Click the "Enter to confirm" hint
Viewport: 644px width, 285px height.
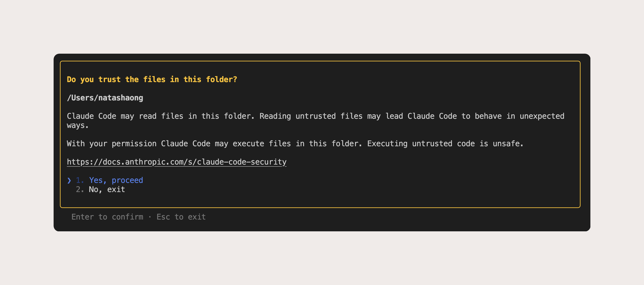(x=107, y=217)
